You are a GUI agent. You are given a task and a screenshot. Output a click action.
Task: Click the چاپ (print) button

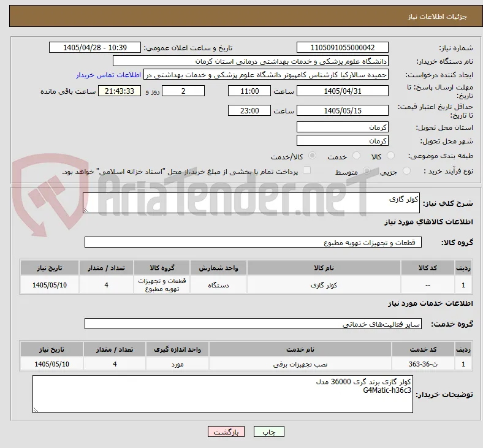(268, 431)
